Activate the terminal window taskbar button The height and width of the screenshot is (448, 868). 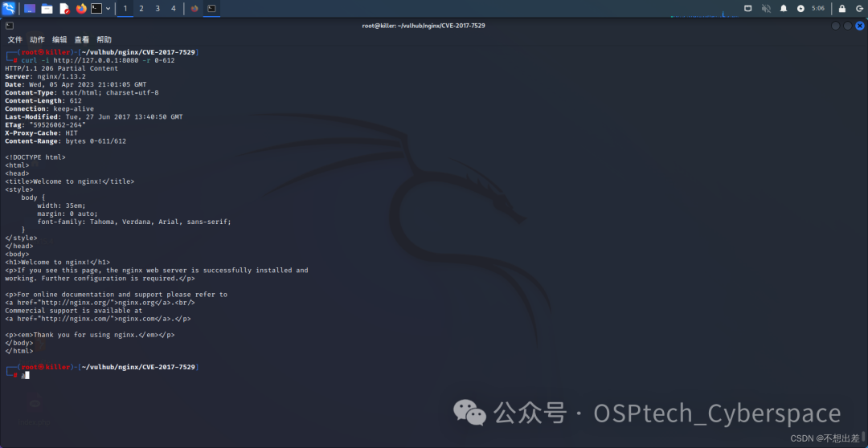tap(211, 8)
